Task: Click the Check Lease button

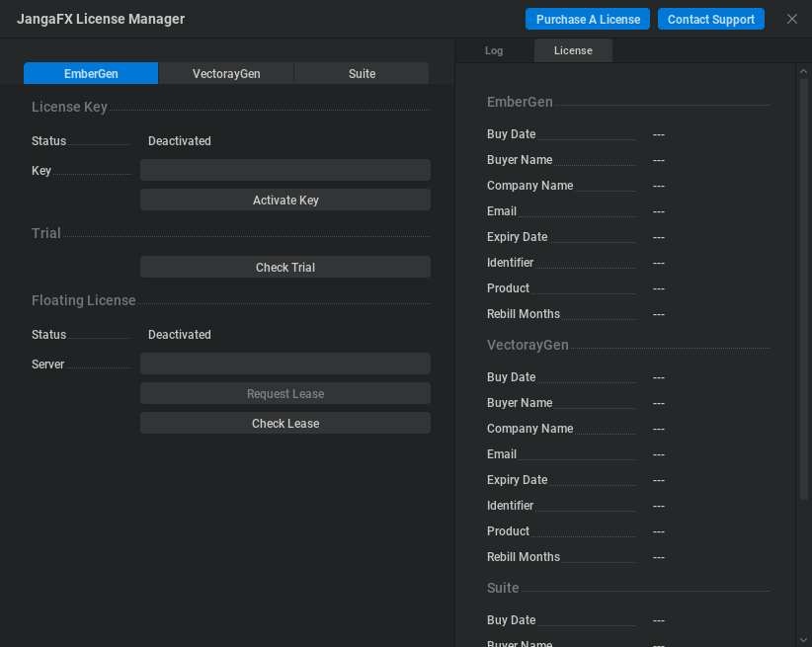Action: pos(285,423)
